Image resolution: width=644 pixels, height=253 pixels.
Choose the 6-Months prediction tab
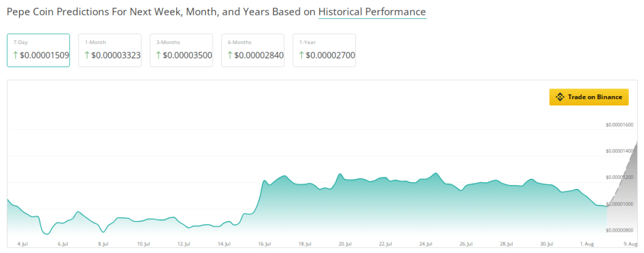[253, 50]
